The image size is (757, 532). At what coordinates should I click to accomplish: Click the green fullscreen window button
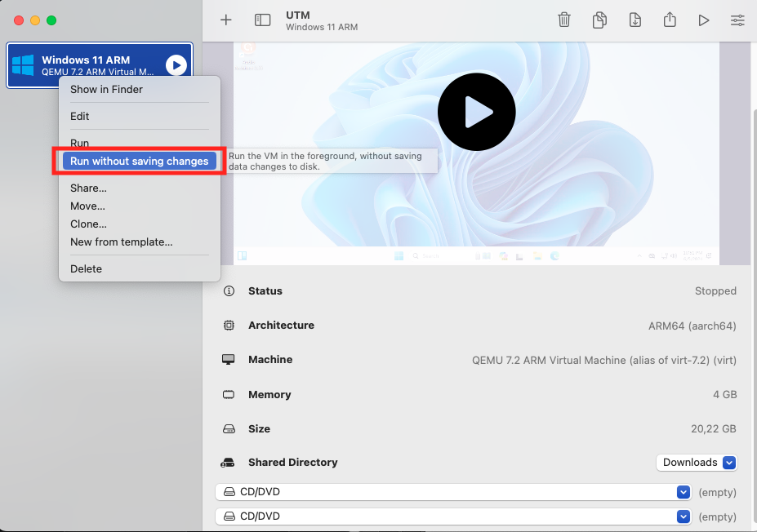click(x=51, y=20)
